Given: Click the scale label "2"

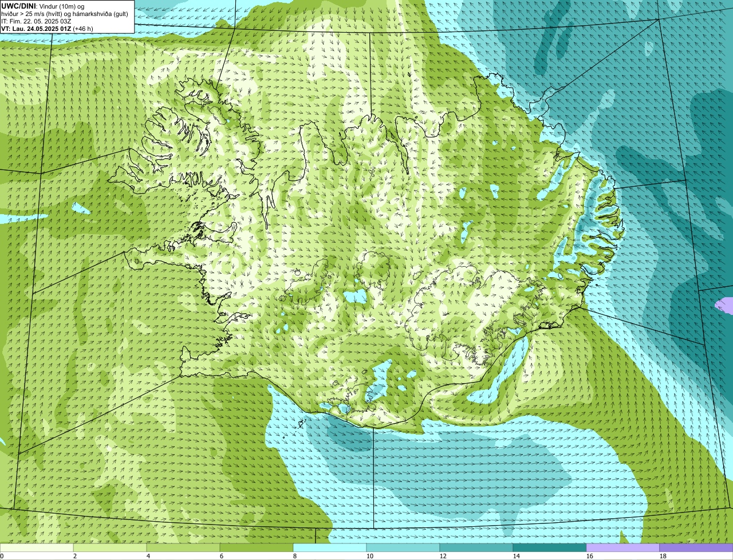Looking at the screenshot, I should [x=75, y=556].
